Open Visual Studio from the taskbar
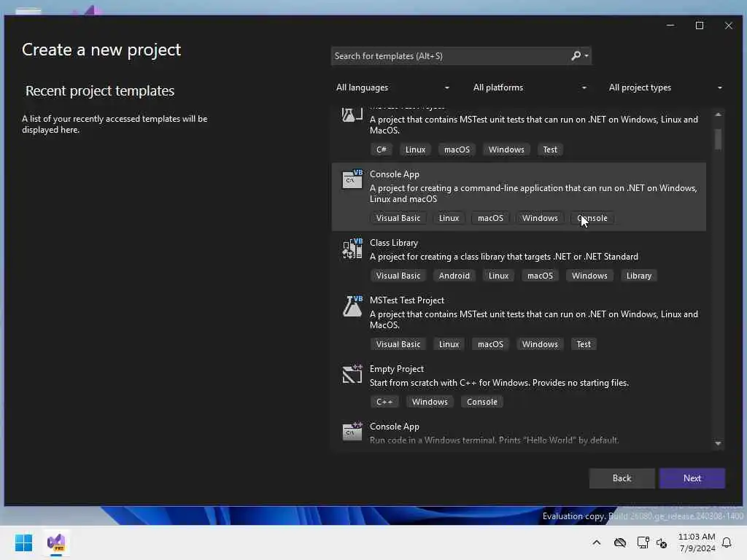 click(56, 542)
